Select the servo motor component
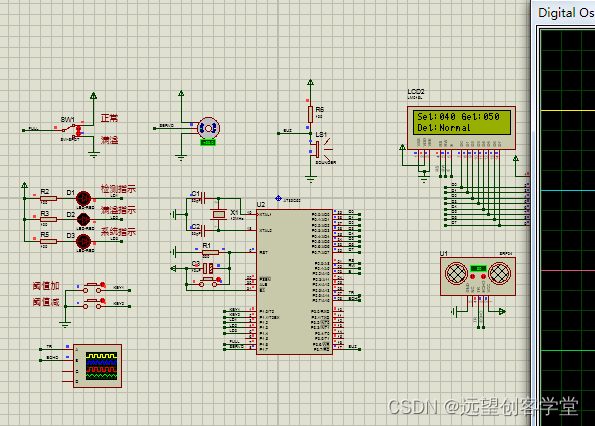This screenshot has width=595, height=426. (x=208, y=129)
